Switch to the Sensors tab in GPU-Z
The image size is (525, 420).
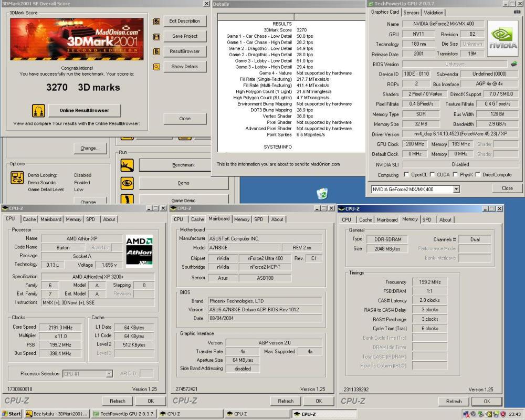point(411,13)
